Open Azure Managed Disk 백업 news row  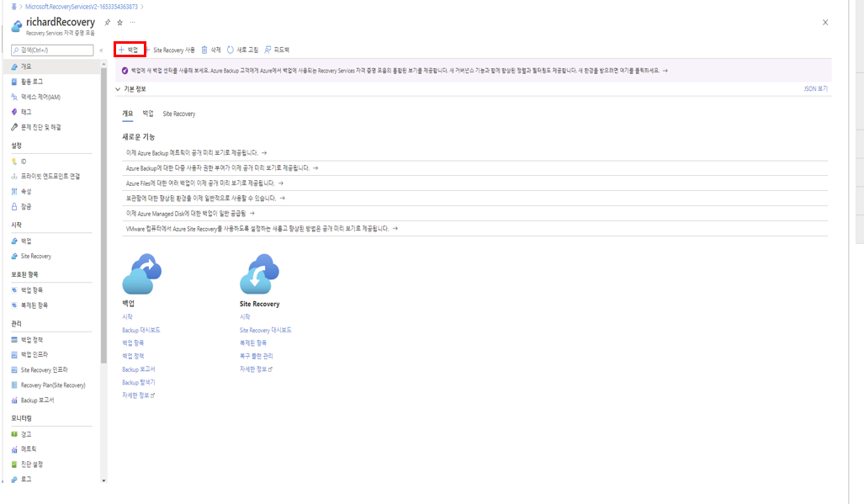pyautogui.click(x=475, y=213)
